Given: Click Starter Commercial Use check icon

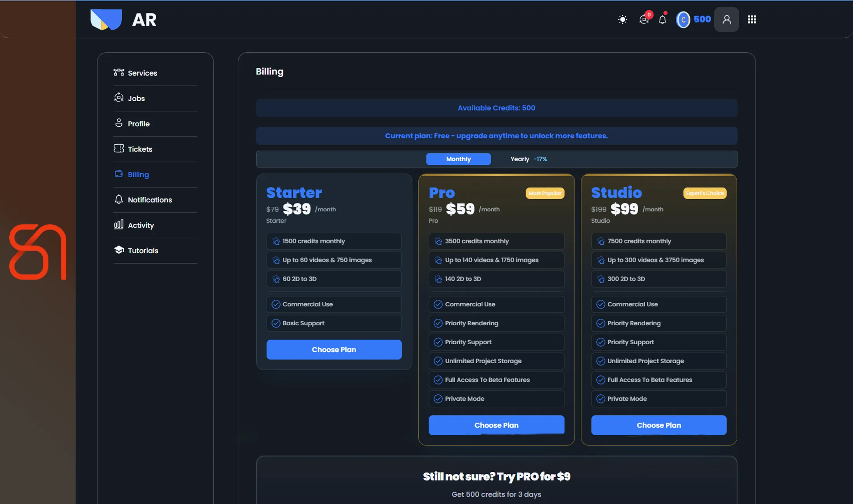Looking at the screenshot, I should 276,304.
